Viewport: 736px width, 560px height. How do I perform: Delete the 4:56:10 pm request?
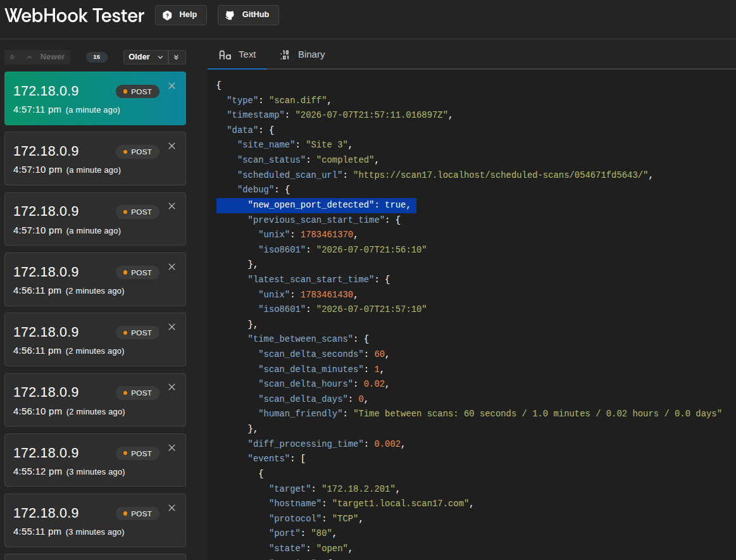pos(172,387)
